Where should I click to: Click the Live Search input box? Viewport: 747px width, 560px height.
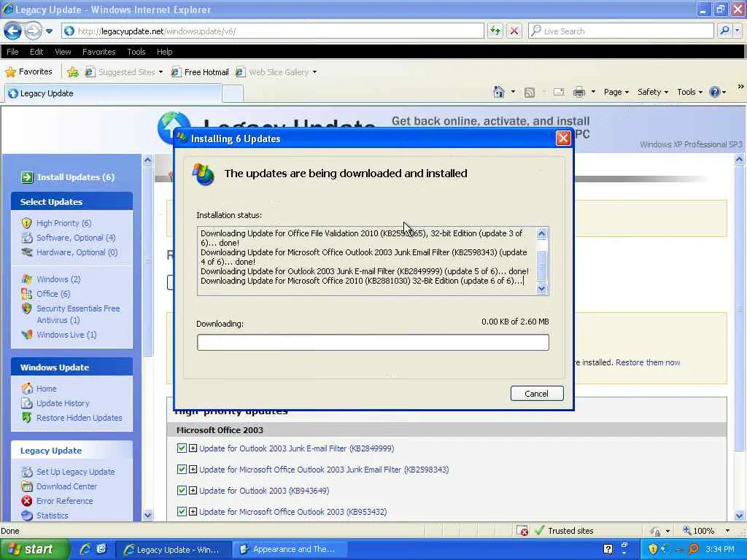(x=621, y=31)
